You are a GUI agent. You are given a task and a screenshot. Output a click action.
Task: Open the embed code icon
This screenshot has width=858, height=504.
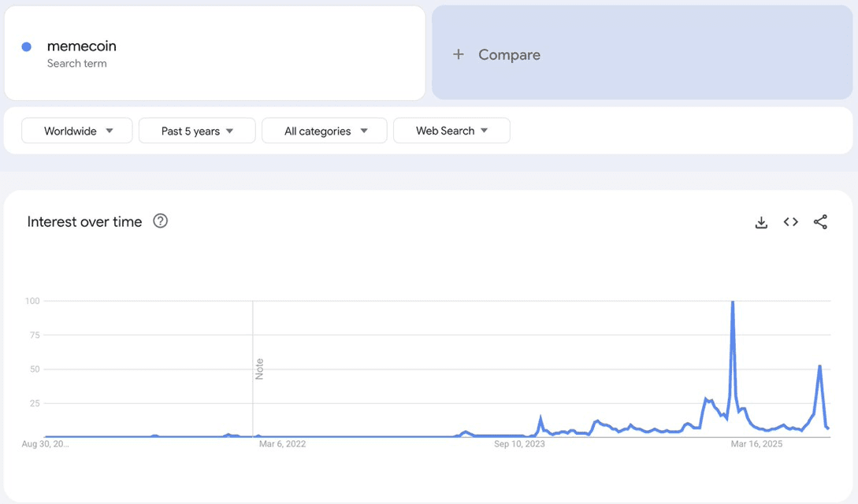point(791,222)
